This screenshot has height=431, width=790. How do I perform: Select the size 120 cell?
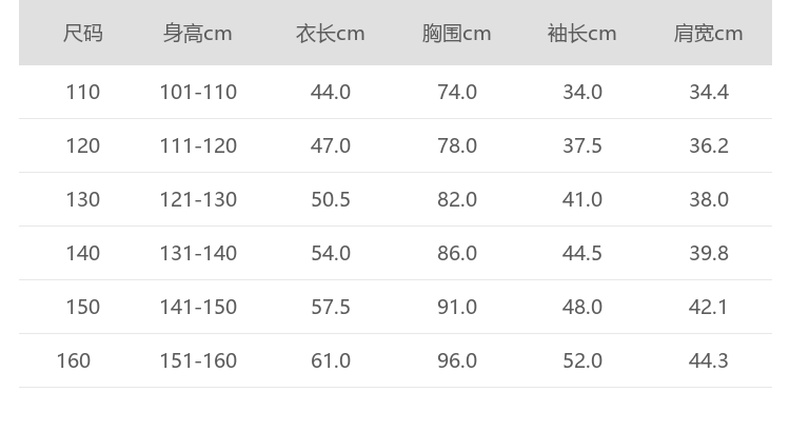click(x=83, y=146)
